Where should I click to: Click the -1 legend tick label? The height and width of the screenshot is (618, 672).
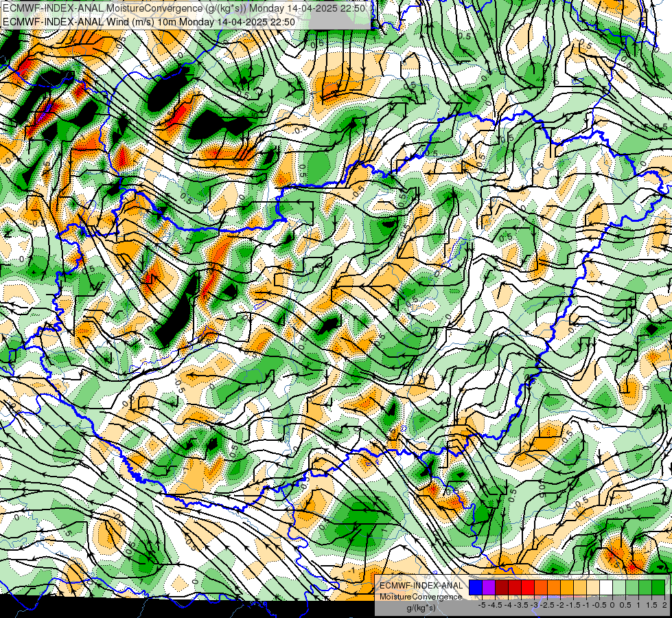tap(586, 605)
